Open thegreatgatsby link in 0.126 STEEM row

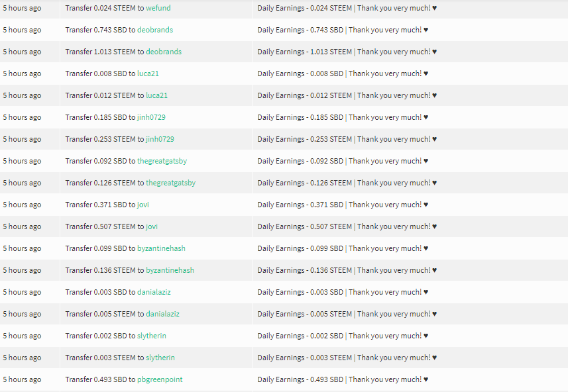pyautogui.click(x=171, y=183)
